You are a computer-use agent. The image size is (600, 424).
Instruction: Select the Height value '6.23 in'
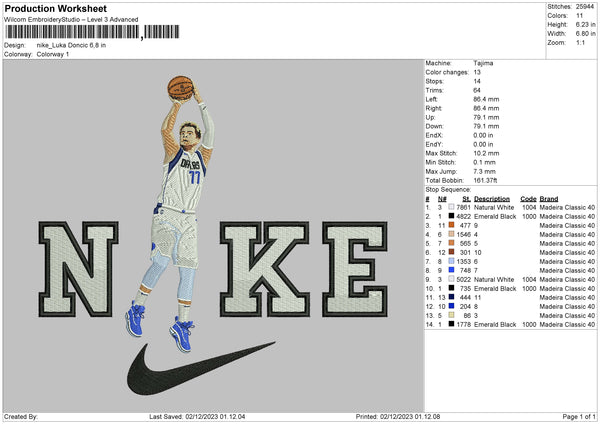tap(585, 24)
